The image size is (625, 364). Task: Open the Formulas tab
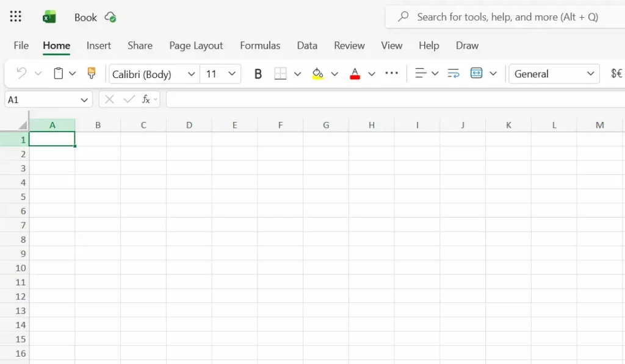[x=260, y=45]
